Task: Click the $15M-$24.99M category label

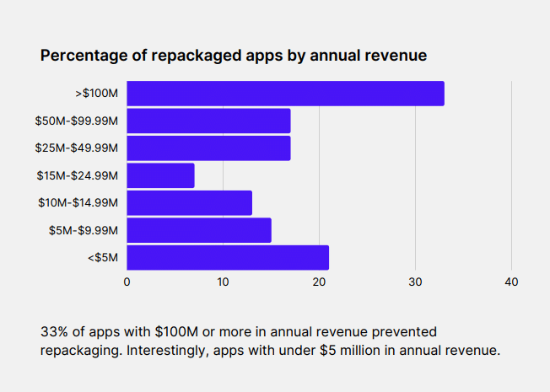Action: (x=77, y=175)
